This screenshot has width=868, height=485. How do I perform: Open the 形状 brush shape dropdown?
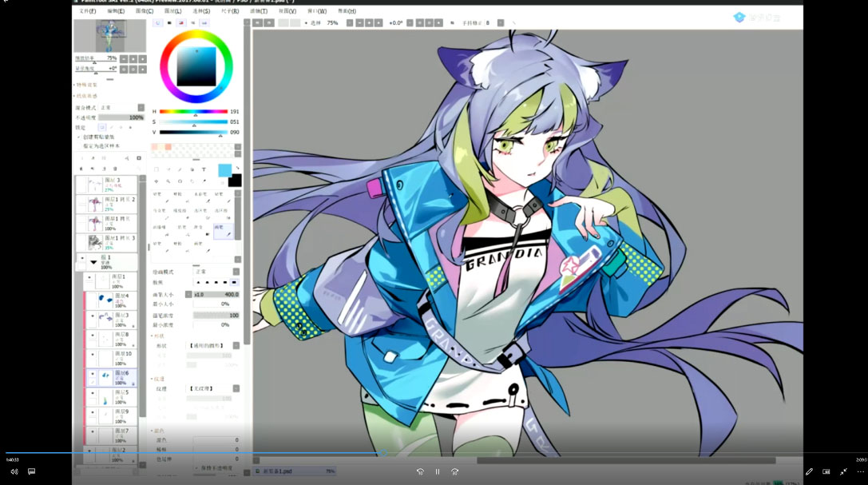pos(236,345)
